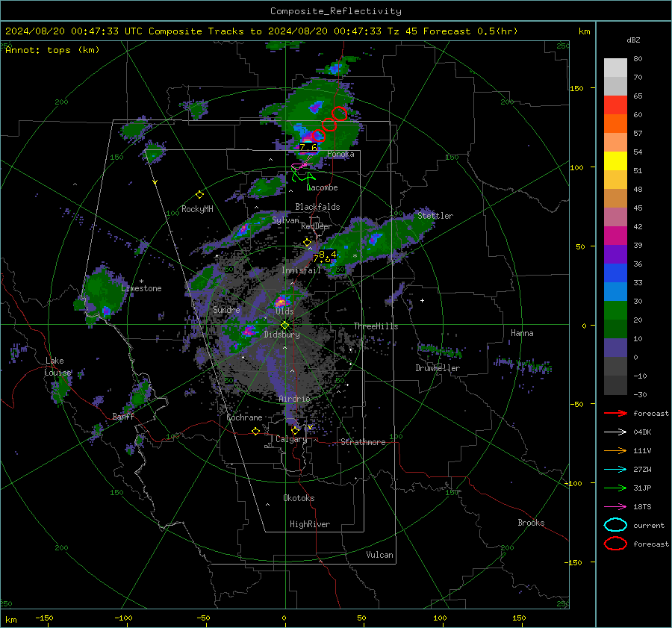
Task: Click the Banff city label
Action: pos(123,417)
